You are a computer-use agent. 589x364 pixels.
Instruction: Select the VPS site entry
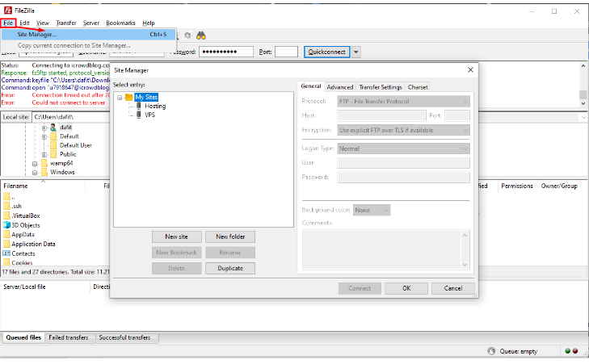click(x=150, y=115)
